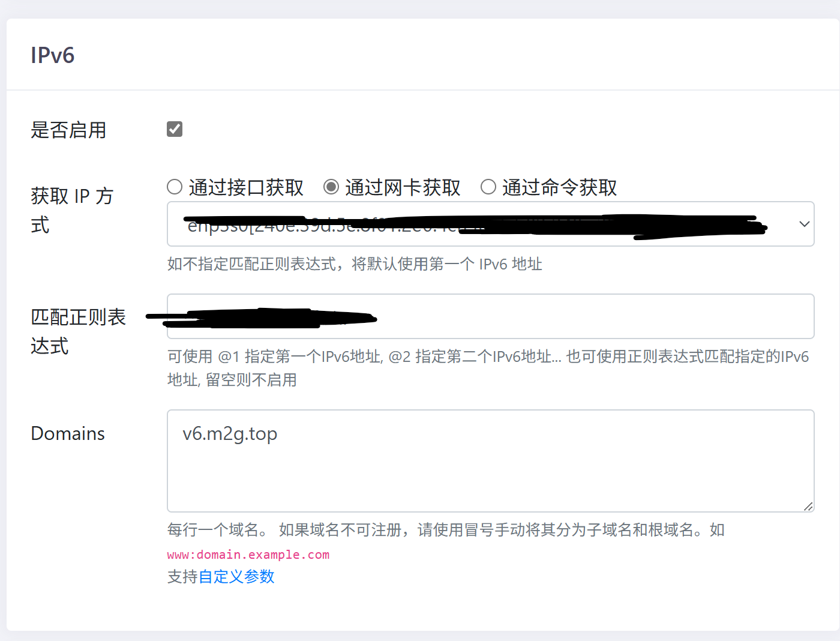
Task: Click the Domains textarea resize handle
Action: click(808, 507)
